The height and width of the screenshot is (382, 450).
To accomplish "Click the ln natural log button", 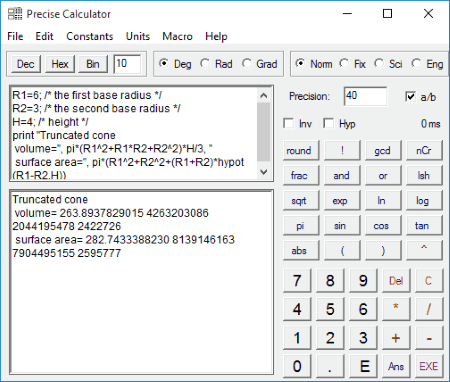I will (x=383, y=201).
